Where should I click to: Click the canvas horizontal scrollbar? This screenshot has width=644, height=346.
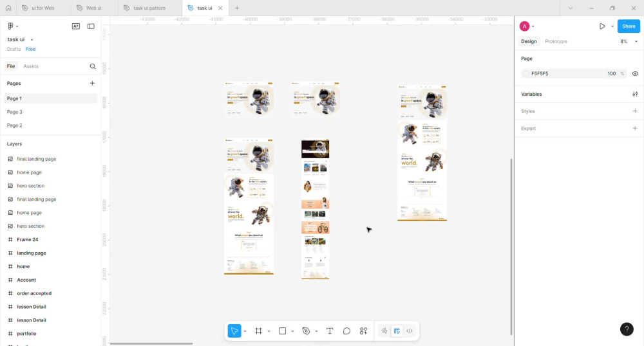151,343
